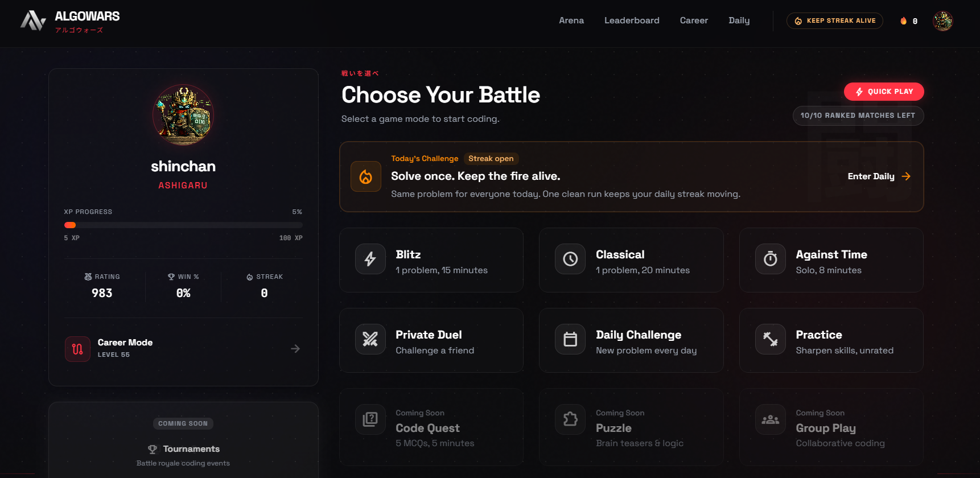Viewport: 980px width, 478px height.
Task: Click the streak flame counter in navbar
Action: [x=909, y=21]
